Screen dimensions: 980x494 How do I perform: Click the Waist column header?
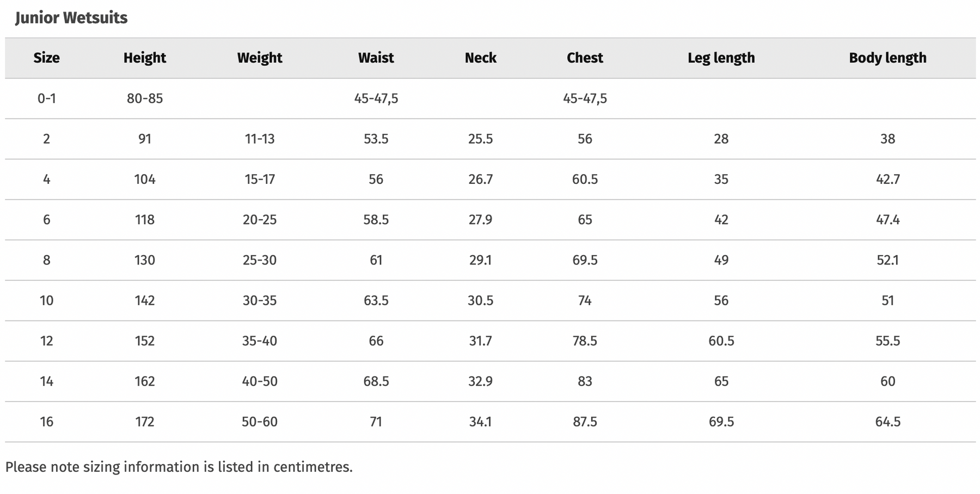[x=376, y=58]
